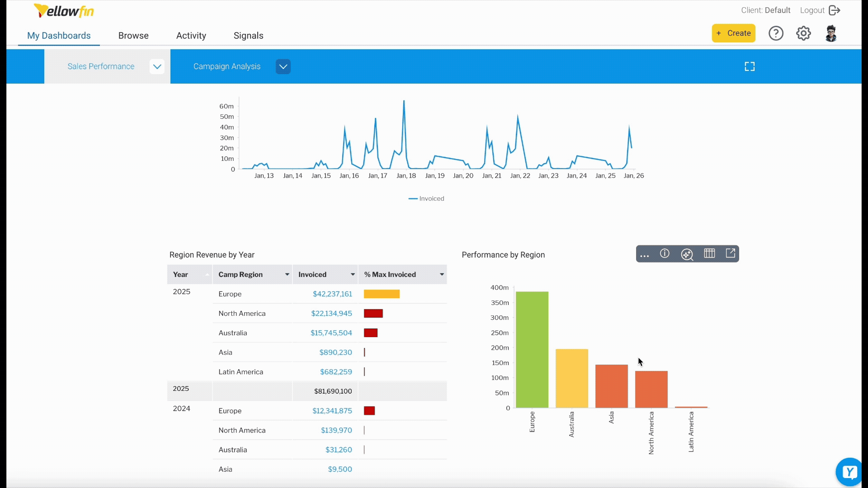Open the Camp Region column dropdown
Viewport: 868px width, 488px height.
pyautogui.click(x=286, y=274)
